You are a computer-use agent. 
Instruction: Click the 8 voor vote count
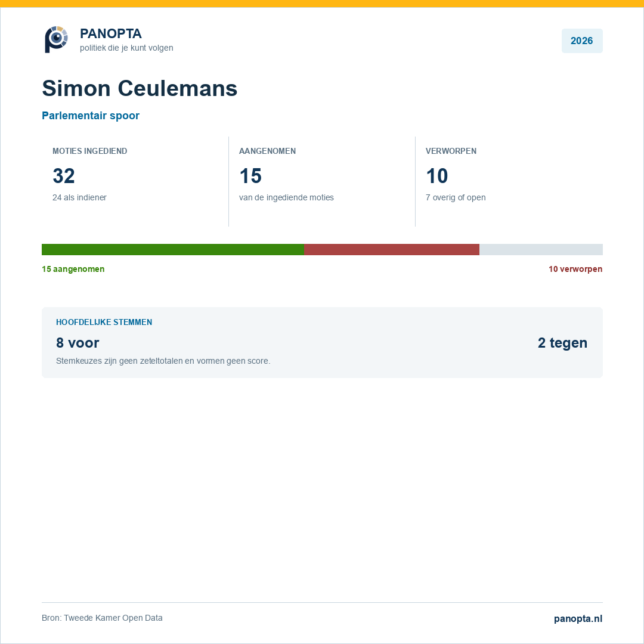pyautogui.click(x=78, y=342)
